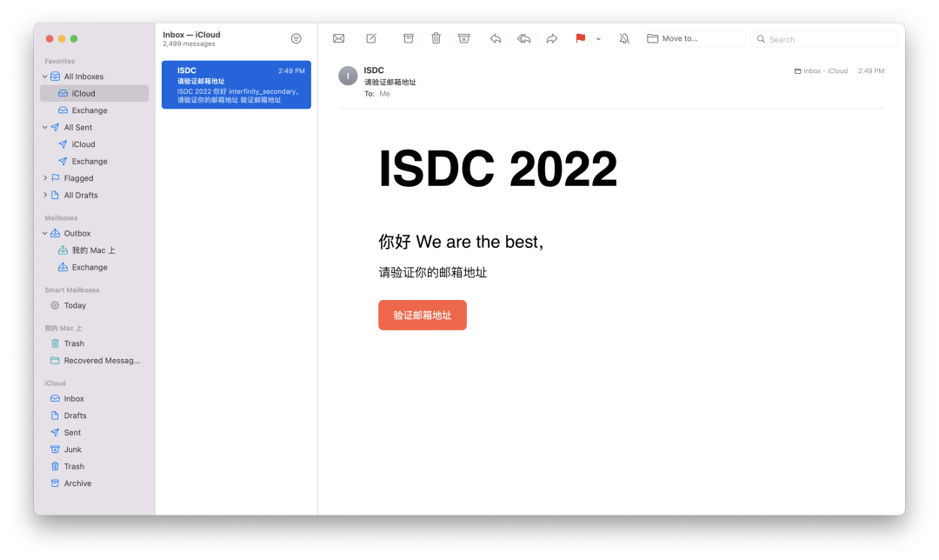This screenshot has width=939, height=560.
Task: Collapse the All Inboxes group
Action: (45, 77)
